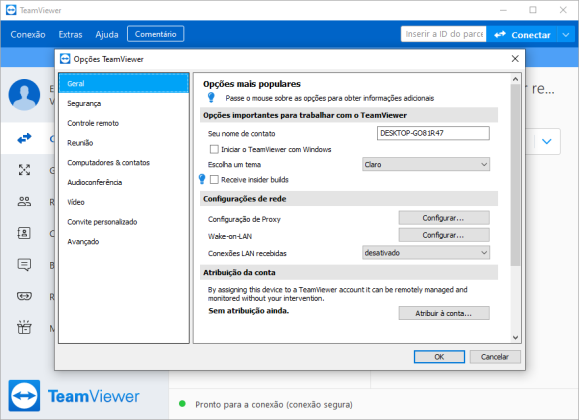Open the Escolha um tema dropdown
The height and width of the screenshot is (420, 579).
pyautogui.click(x=426, y=164)
